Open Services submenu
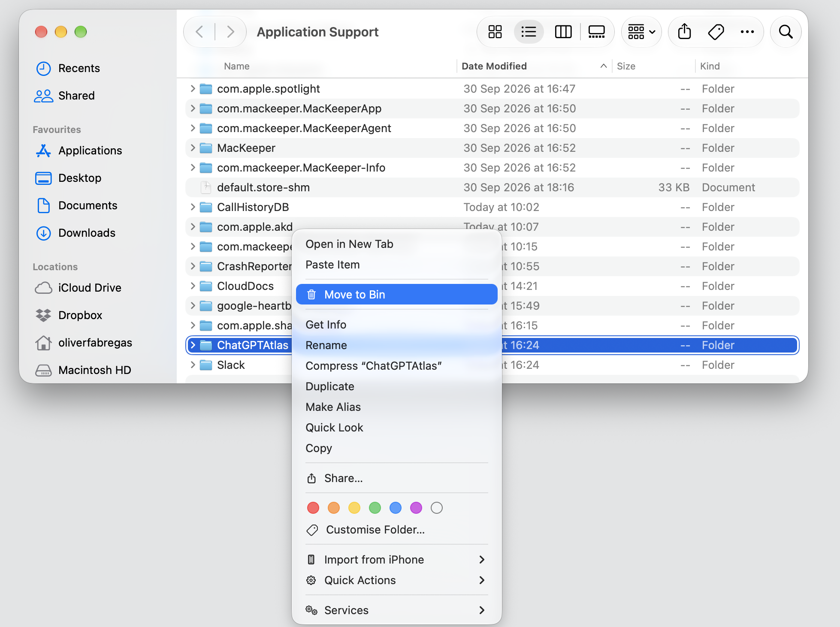 tap(396, 610)
